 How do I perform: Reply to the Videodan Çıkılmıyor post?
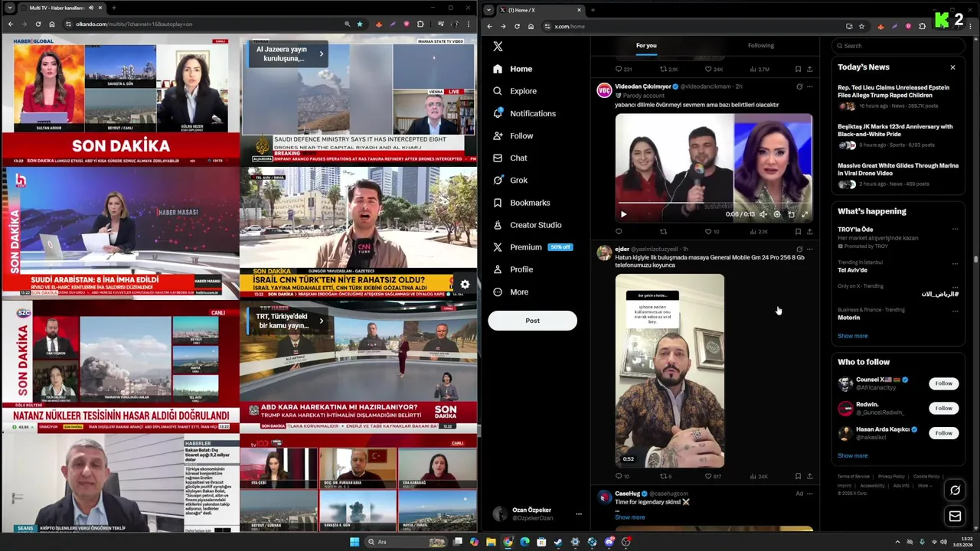click(619, 231)
